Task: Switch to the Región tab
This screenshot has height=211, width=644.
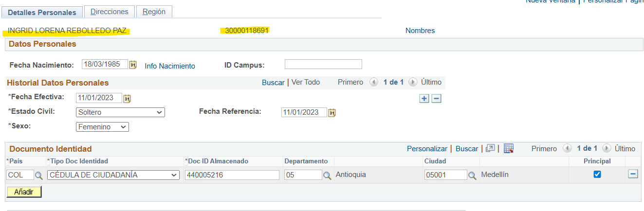Action: [x=154, y=12]
